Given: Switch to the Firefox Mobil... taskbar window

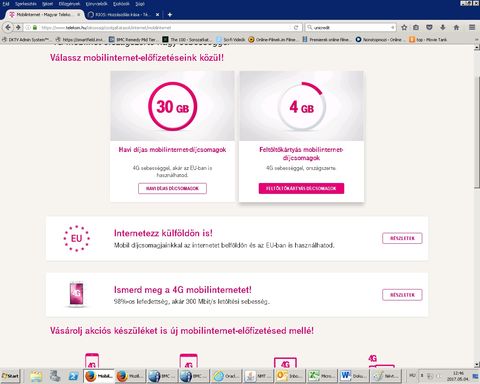Looking at the screenshot, I should click(x=99, y=376).
